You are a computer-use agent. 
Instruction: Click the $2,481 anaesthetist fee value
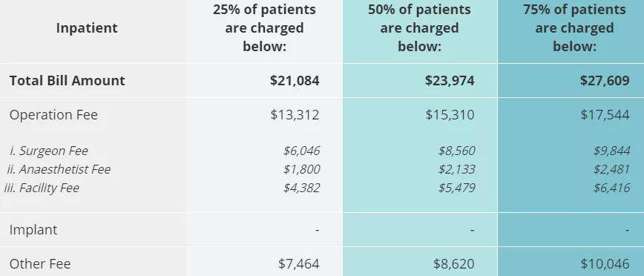611,169
